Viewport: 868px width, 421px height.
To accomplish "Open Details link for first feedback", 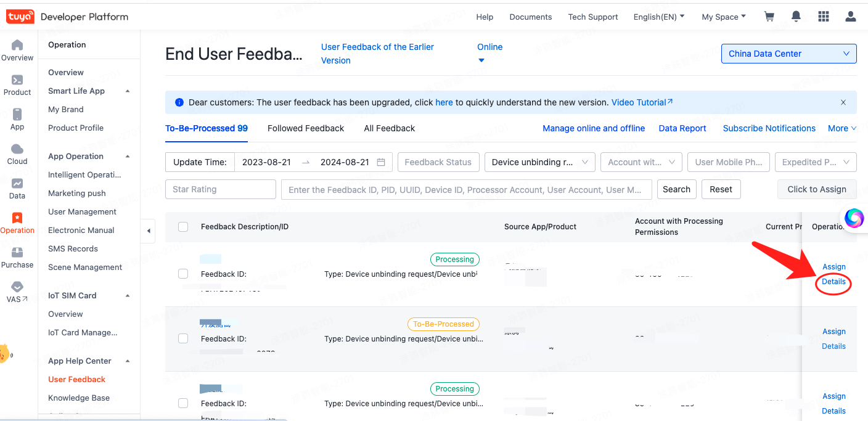I will [833, 282].
